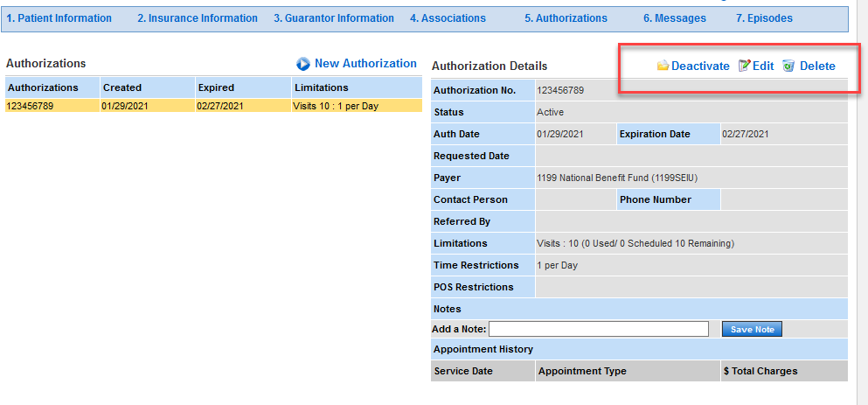Viewport: 868px width, 405px height.
Task: Click the Created column header
Action: [x=122, y=87]
